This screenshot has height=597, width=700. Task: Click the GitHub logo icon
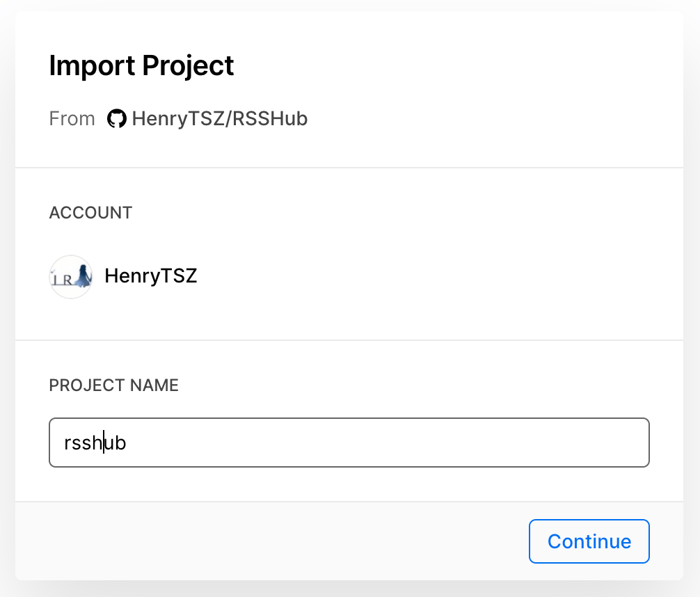point(116,118)
